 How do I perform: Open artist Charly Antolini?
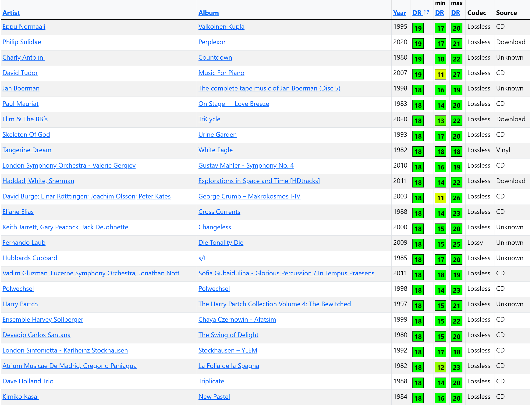(x=24, y=58)
